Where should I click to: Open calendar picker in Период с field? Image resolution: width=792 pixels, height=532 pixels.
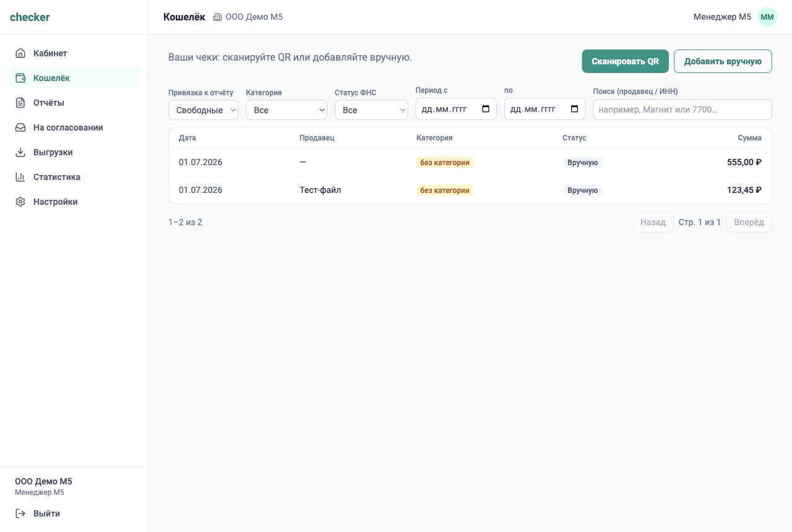point(486,109)
